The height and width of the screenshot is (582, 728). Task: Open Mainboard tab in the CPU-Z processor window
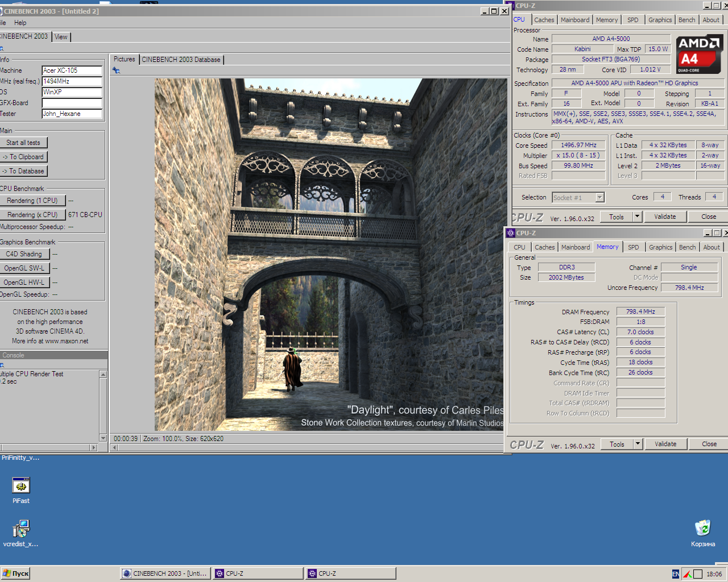[x=575, y=20]
